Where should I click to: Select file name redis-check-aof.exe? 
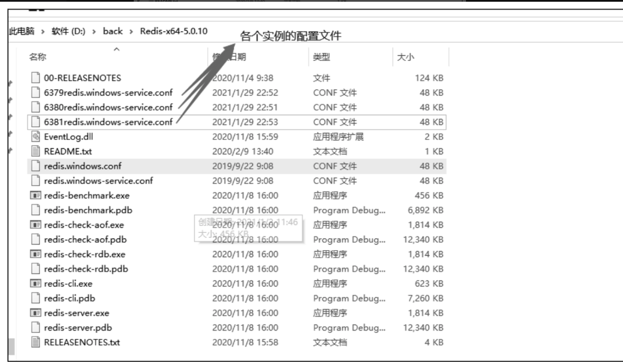(x=84, y=225)
